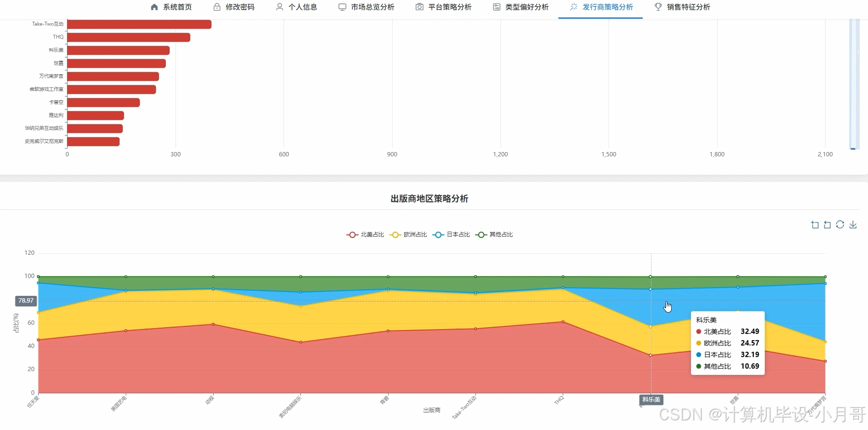Image resolution: width=868 pixels, height=430 pixels.
Task: Click the 世嘉 red bar
Action: point(117,63)
